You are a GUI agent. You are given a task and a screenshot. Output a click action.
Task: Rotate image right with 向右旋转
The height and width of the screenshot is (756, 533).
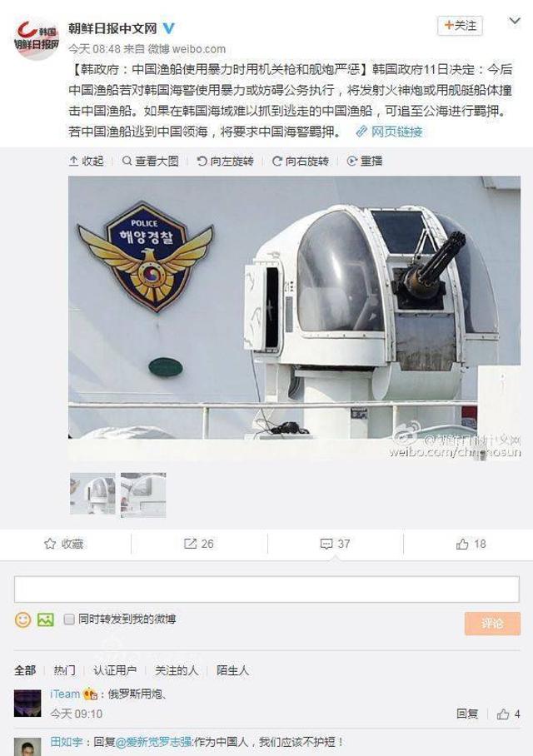click(301, 161)
